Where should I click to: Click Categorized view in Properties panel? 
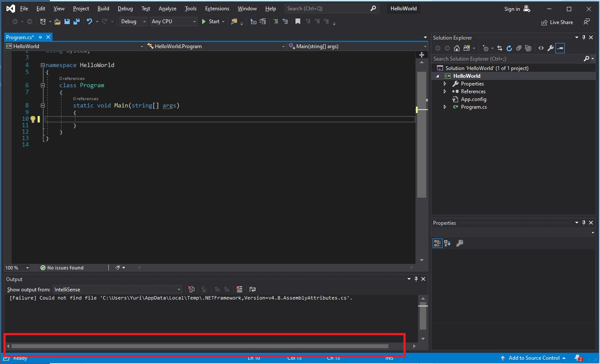(437, 243)
